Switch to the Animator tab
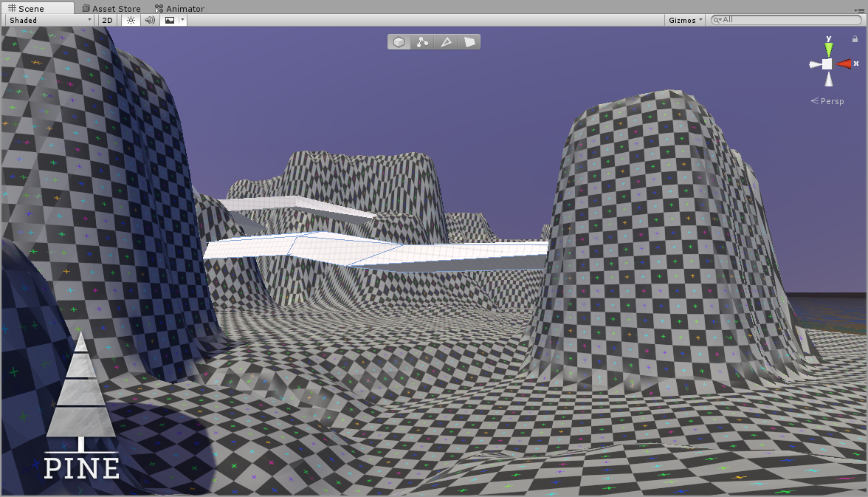The height and width of the screenshot is (497, 868). (x=179, y=8)
